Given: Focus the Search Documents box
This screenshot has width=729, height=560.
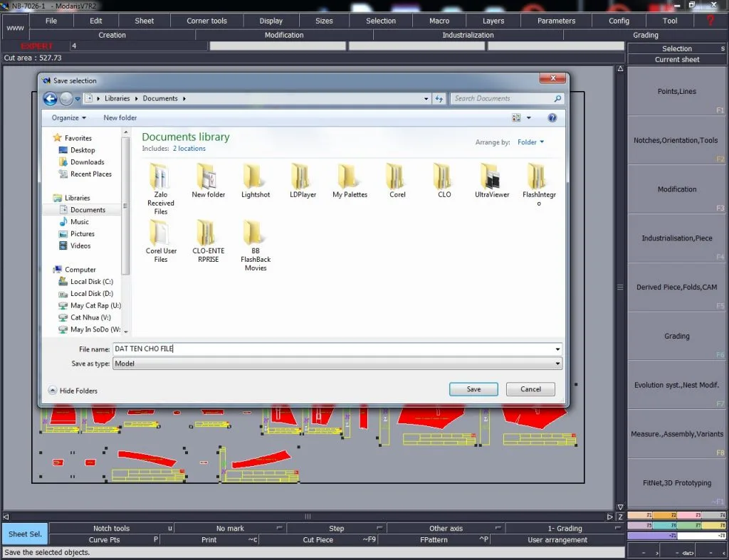Looking at the screenshot, I should [x=503, y=98].
